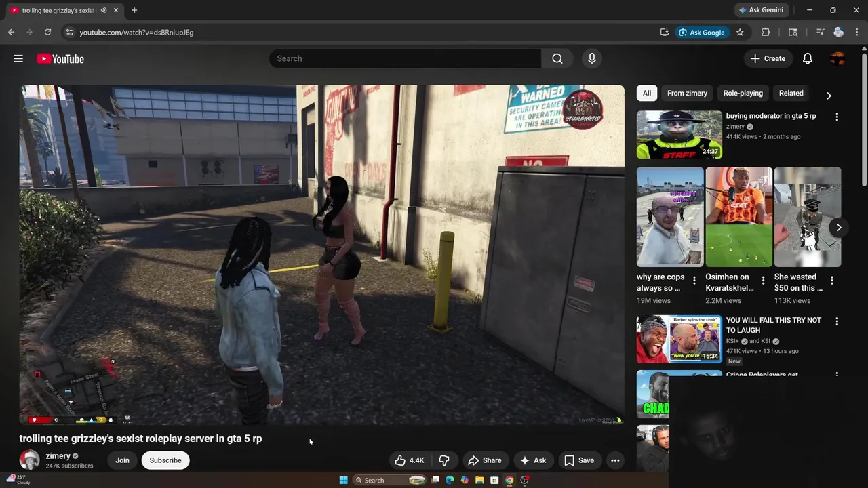This screenshot has height=488, width=868.
Task: Bookmark this page with the star
Action: point(740,32)
